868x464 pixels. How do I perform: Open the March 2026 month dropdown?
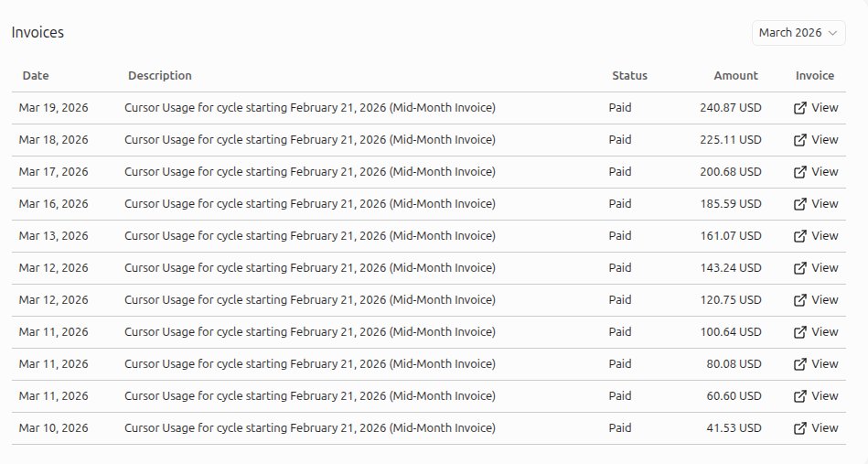[x=798, y=33]
